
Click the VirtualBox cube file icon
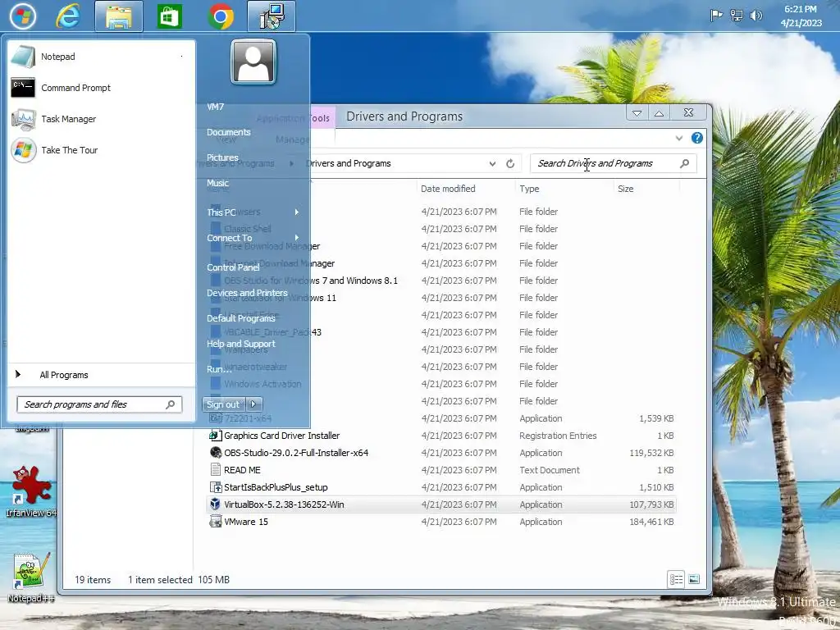[216, 504]
